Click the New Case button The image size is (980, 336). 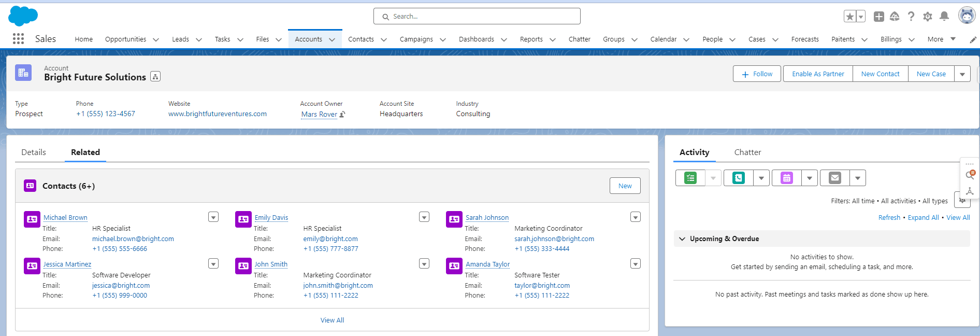point(931,74)
